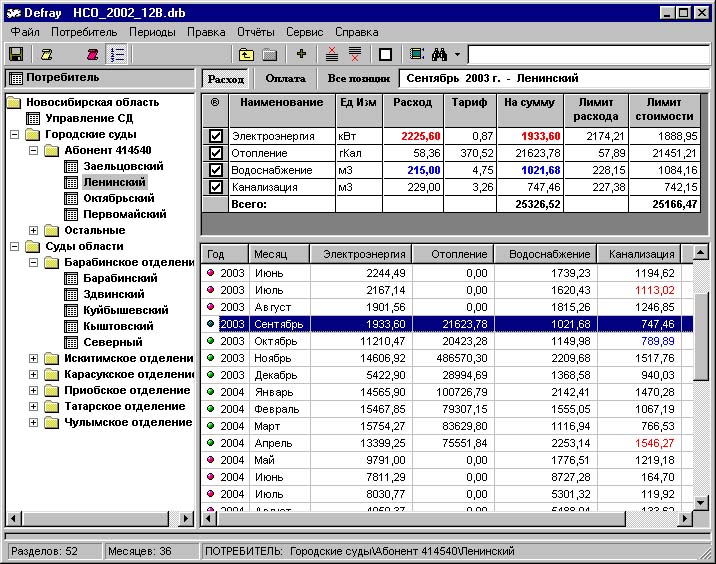Click the numbered list view toolbar icon
This screenshot has height=564, width=716.
coord(117,54)
